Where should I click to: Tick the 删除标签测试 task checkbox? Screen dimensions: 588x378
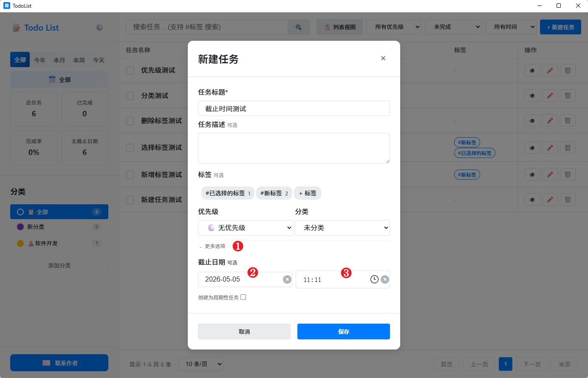coord(130,121)
